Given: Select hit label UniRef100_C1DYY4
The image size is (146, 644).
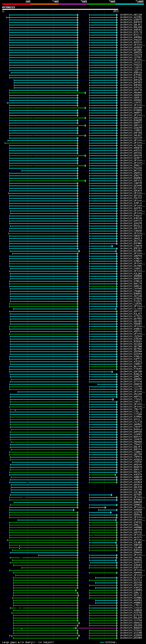Looking at the screenshot, I should click(x=131, y=70).
